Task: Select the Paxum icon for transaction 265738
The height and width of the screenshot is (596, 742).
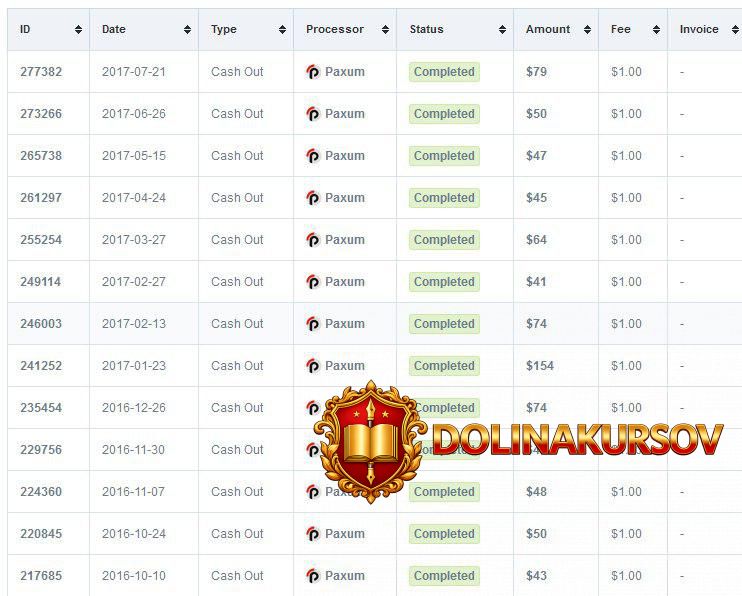Action: point(313,156)
